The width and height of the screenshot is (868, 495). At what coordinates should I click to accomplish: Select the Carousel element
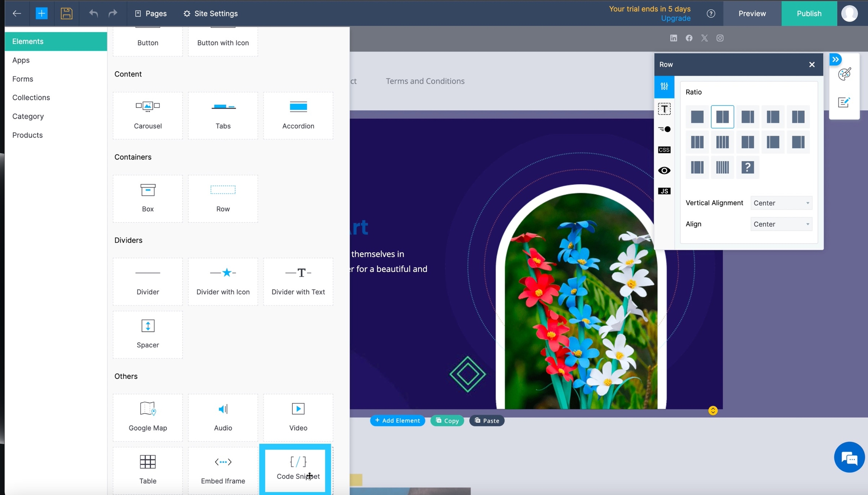[148, 115]
